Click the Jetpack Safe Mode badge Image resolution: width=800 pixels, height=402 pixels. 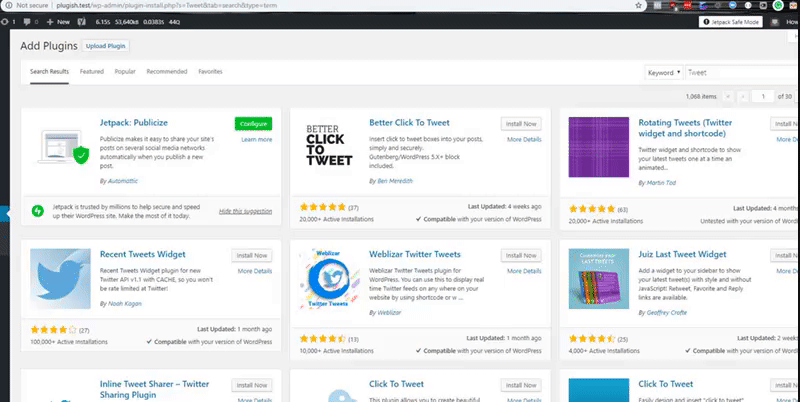click(x=730, y=22)
